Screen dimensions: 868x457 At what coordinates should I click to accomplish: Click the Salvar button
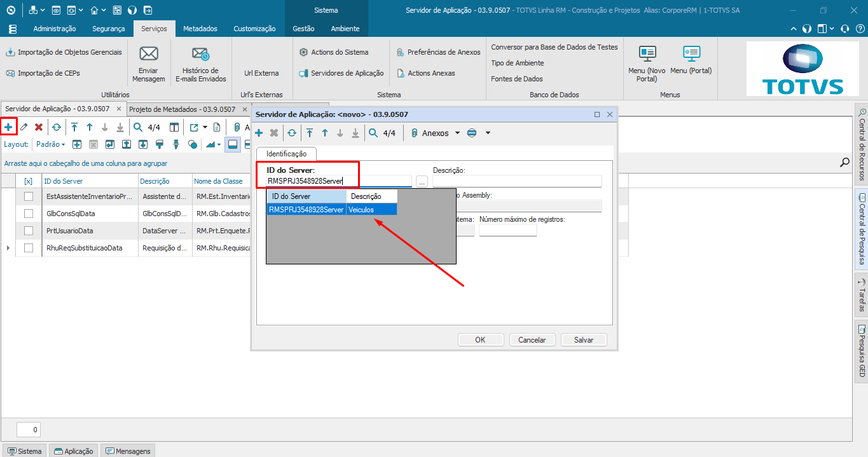584,340
